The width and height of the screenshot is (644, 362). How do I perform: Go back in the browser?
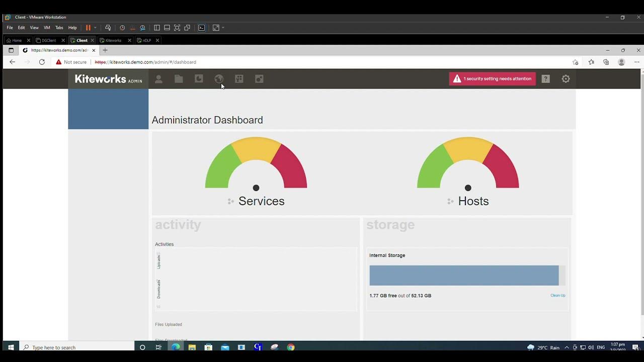[x=13, y=62]
